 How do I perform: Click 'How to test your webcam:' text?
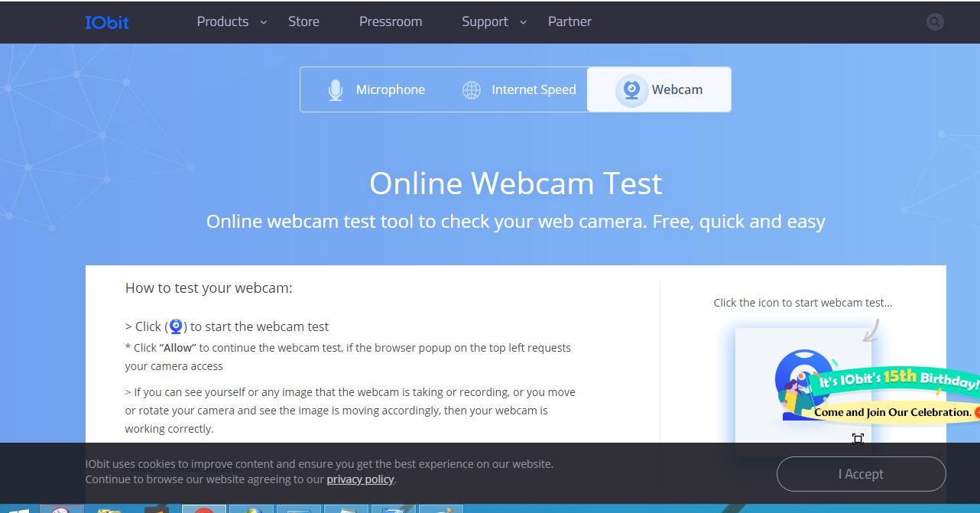point(209,288)
